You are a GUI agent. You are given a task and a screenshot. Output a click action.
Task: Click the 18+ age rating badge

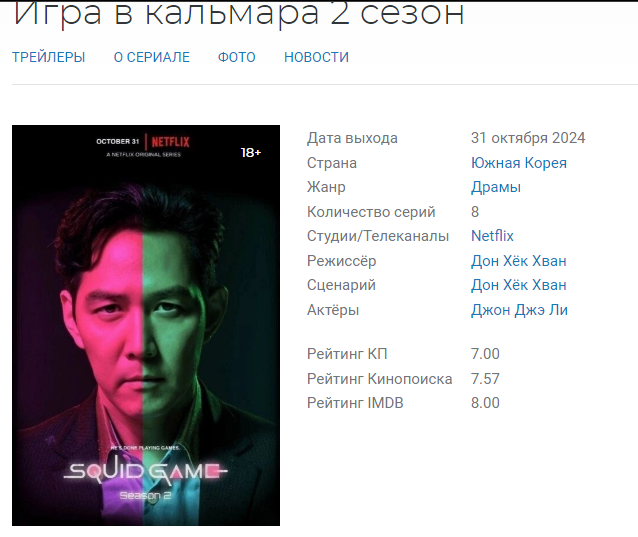(251, 153)
